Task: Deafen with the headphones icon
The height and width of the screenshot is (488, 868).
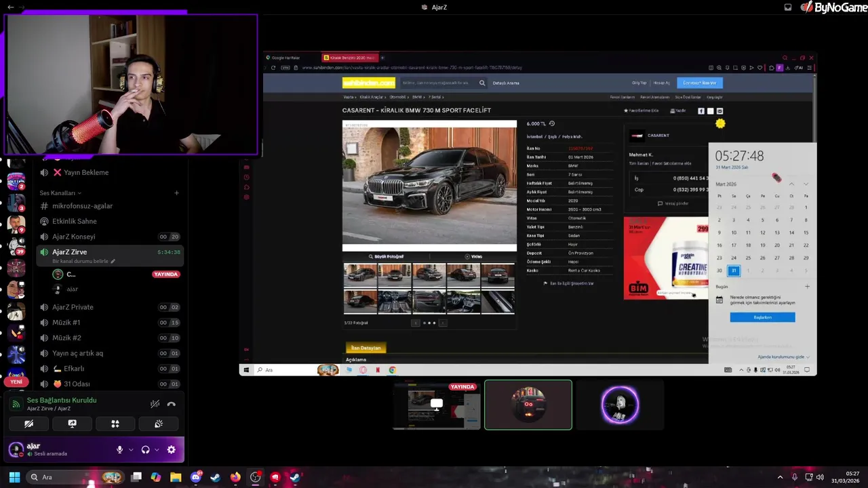Action: point(145,449)
